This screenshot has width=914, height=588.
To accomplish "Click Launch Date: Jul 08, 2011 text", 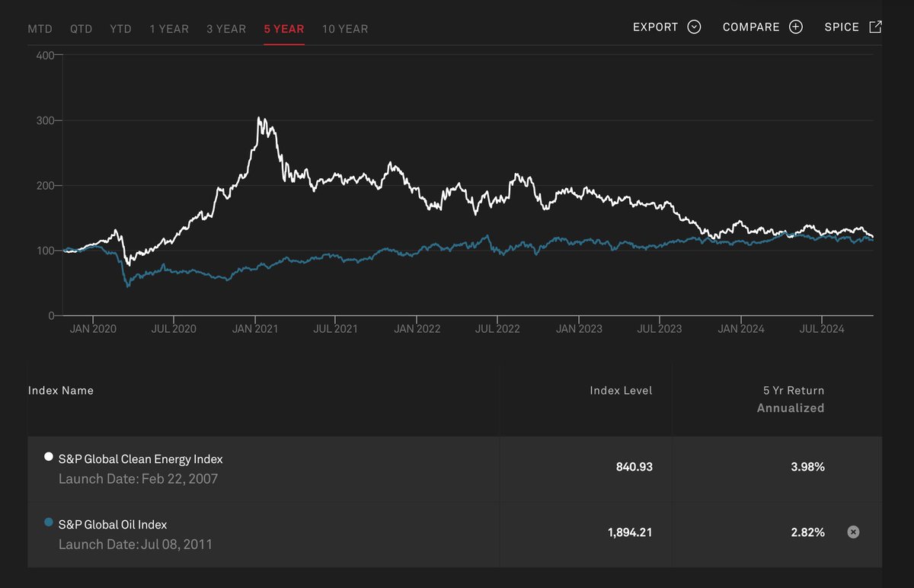I will pyautogui.click(x=136, y=545).
